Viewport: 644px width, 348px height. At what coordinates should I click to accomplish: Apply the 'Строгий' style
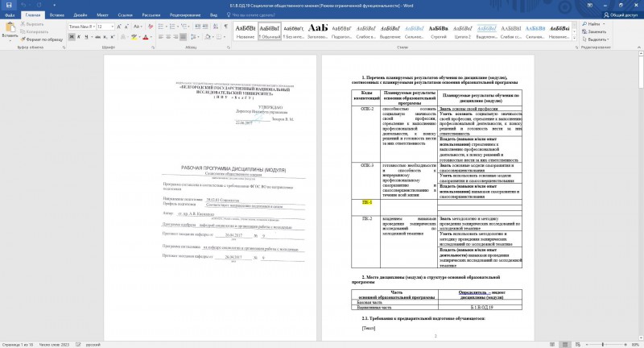[438, 31]
